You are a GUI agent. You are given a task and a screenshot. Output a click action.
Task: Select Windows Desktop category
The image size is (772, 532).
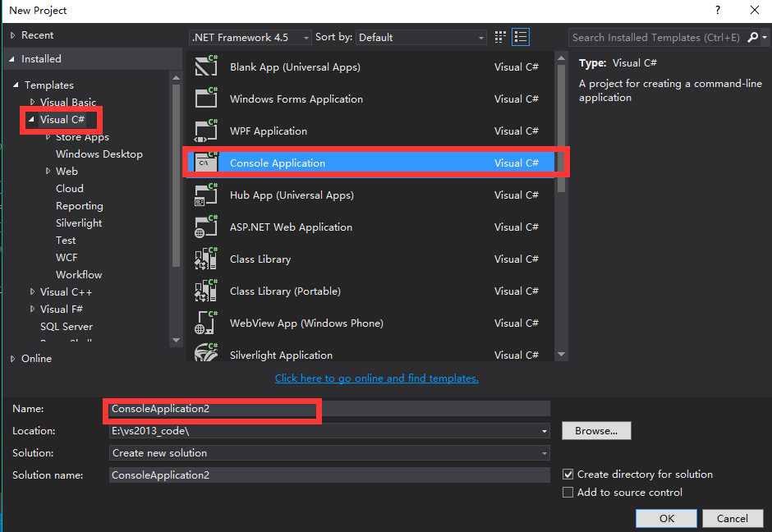[99, 154]
